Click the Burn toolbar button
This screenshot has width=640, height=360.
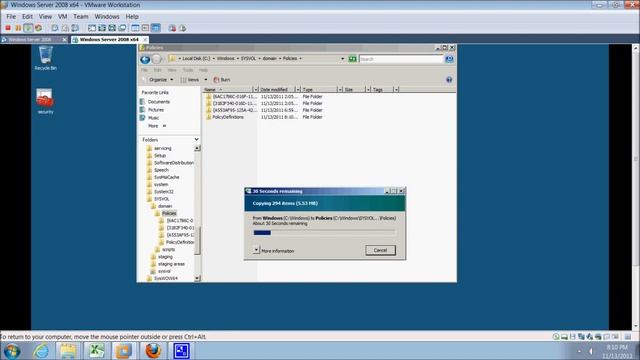(x=222, y=80)
